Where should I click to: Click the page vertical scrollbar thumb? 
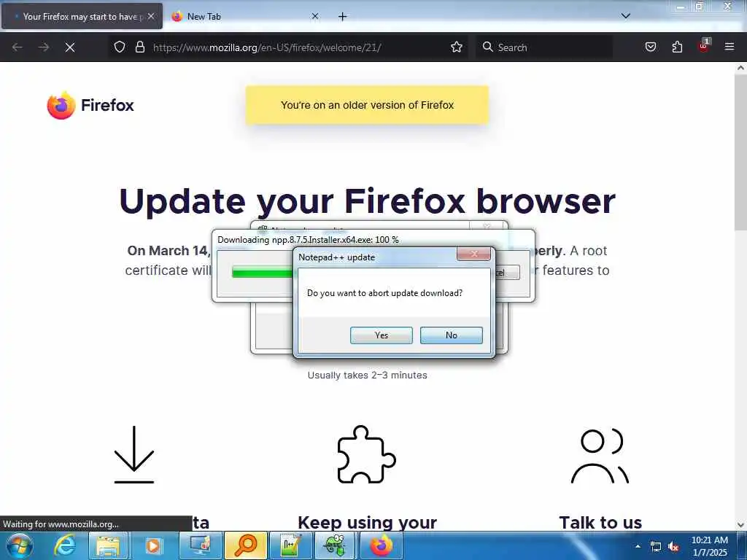point(740,152)
